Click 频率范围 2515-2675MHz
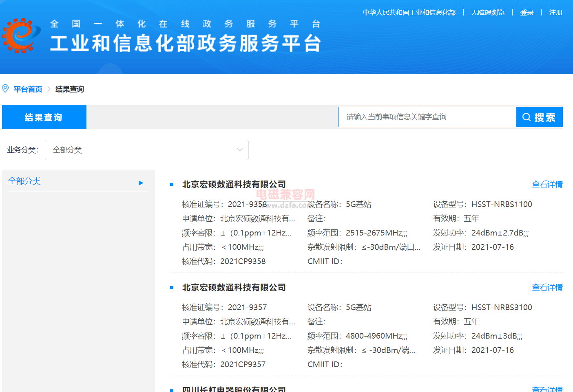This screenshot has height=392, width=573. coord(357,233)
